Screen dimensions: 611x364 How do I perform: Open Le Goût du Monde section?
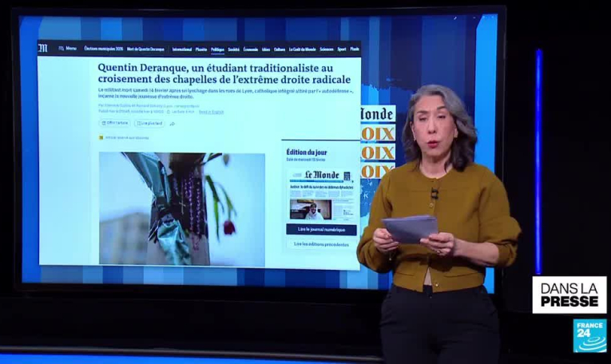point(303,49)
